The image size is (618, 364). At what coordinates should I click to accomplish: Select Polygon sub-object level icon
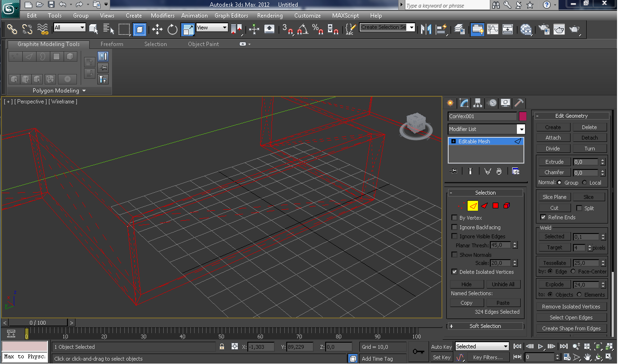click(496, 205)
